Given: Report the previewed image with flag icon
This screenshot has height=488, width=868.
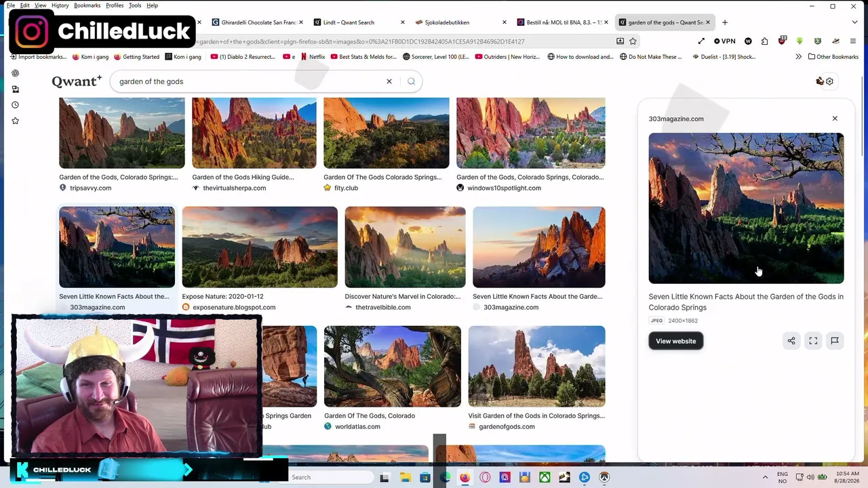Looking at the screenshot, I should tap(835, 341).
